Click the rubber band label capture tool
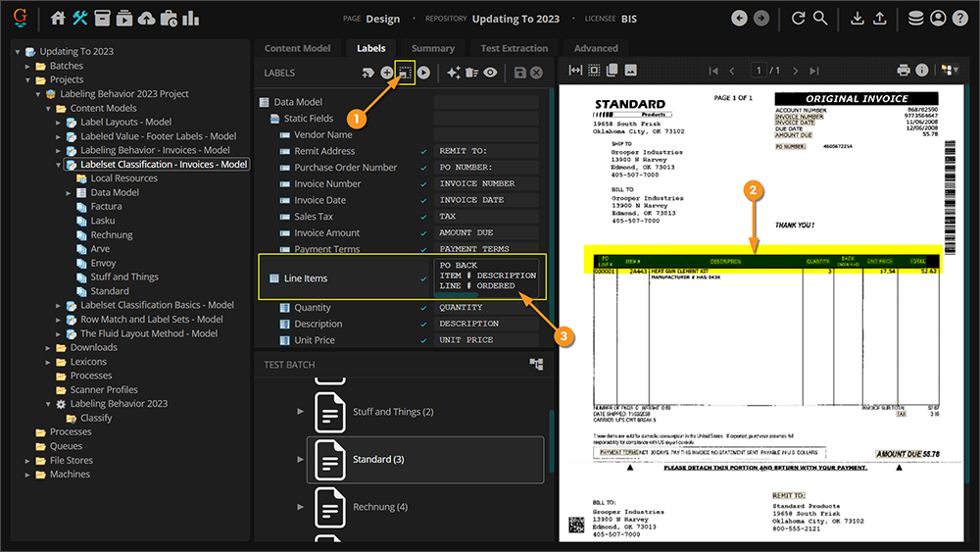Viewport: 980px width, 552px height. tap(405, 73)
